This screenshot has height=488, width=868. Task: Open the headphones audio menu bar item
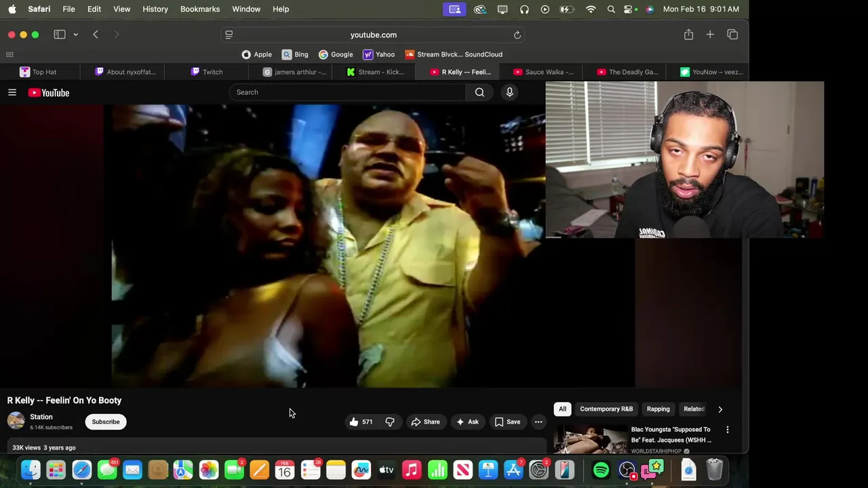(x=524, y=9)
